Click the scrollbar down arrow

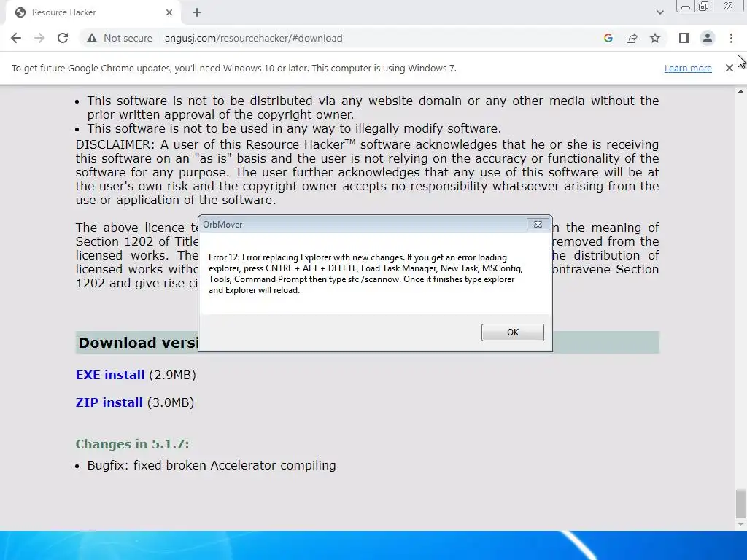pos(740,524)
